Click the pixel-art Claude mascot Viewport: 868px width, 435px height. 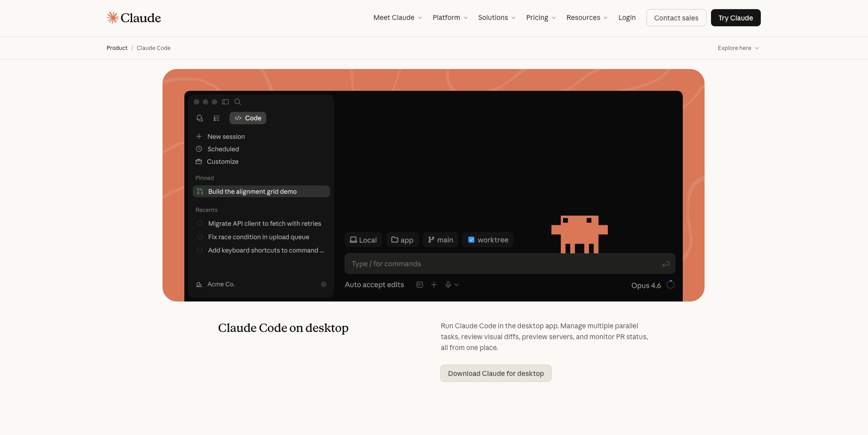coord(580,234)
